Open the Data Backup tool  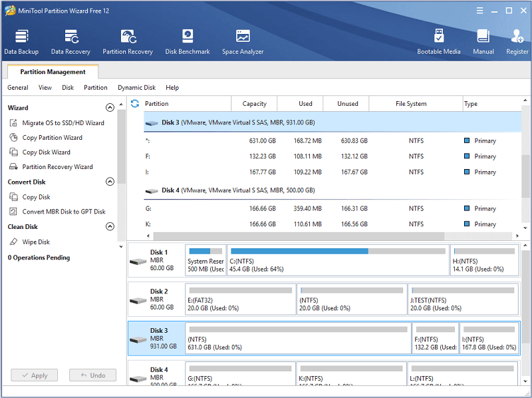pyautogui.click(x=21, y=42)
